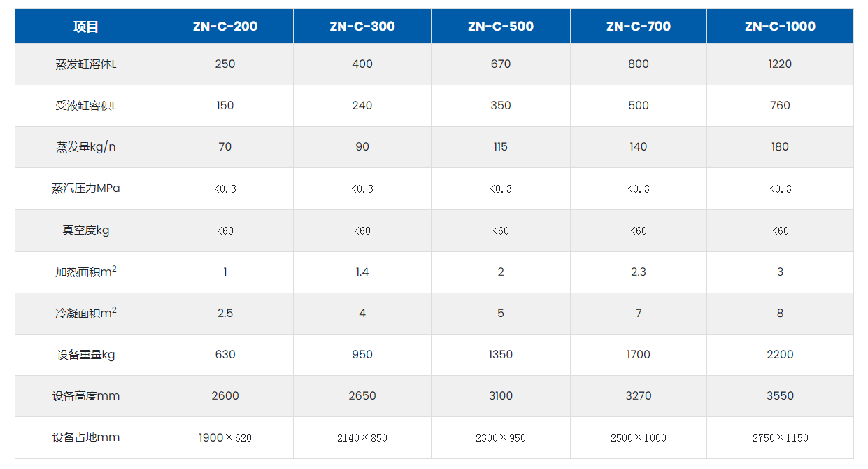Viewport: 868px width, 469px height.
Task: Click the 受液缸容积L row label
Action: (86, 106)
